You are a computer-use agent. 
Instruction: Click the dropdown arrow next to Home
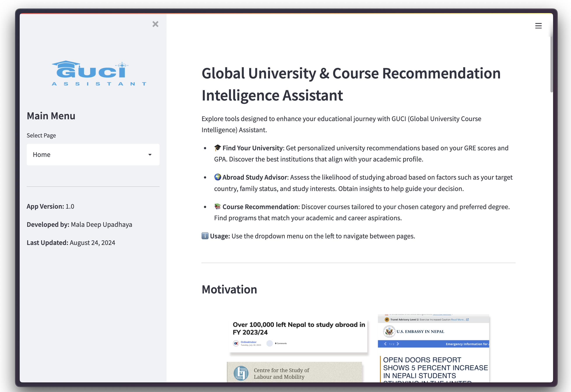(150, 154)
